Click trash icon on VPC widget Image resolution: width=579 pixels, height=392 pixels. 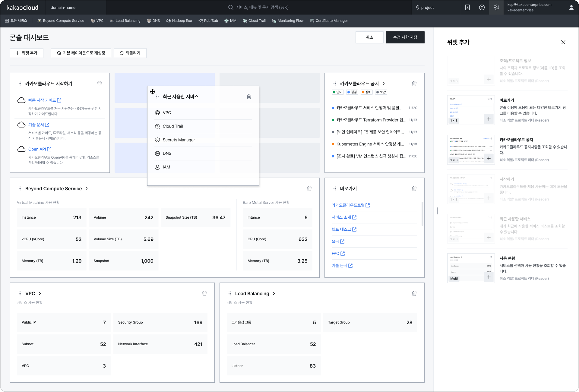[204, 293]
